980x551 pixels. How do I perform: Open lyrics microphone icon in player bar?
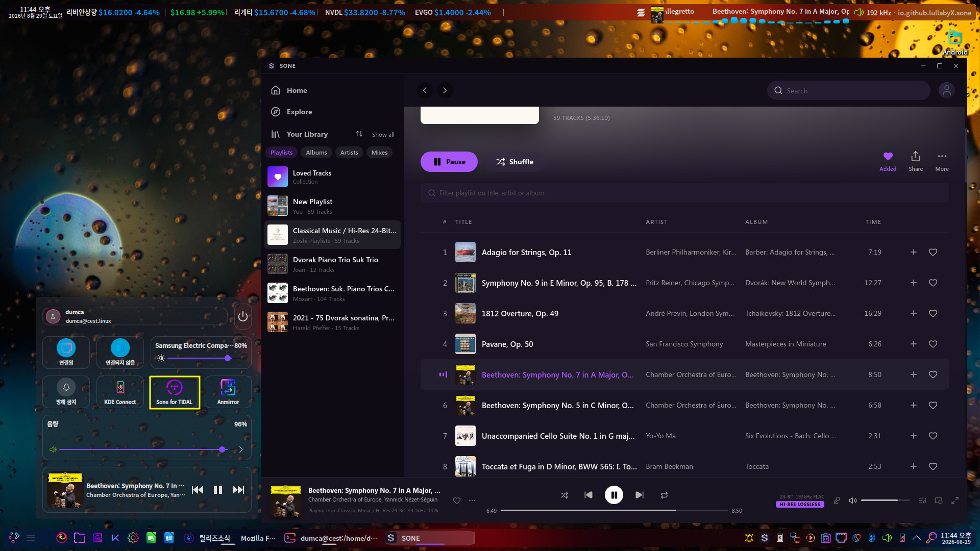click(x=837, y=500)
